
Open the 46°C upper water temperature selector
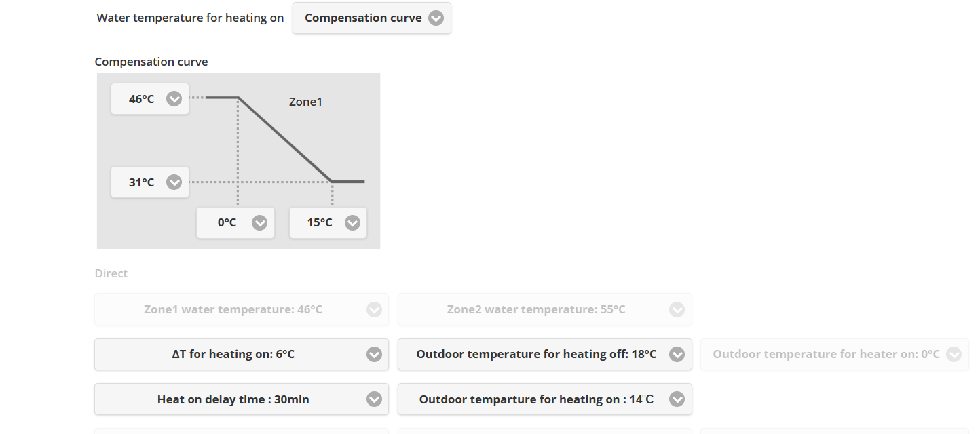point(142,99)
